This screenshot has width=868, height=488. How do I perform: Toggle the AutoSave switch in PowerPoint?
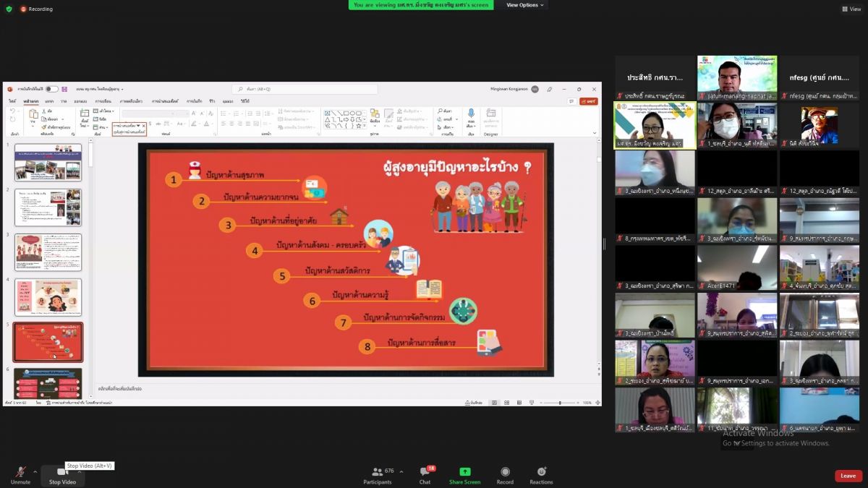[52, 89]
